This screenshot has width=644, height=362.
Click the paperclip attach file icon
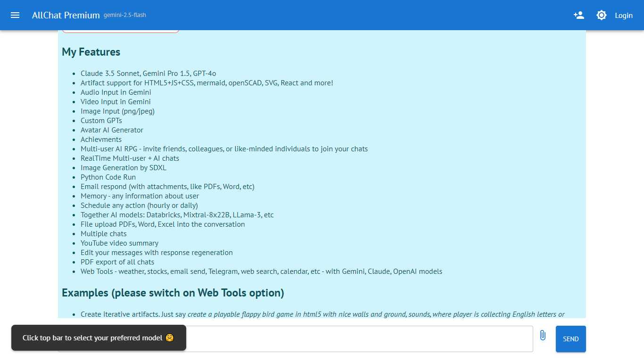coord(543,336)
